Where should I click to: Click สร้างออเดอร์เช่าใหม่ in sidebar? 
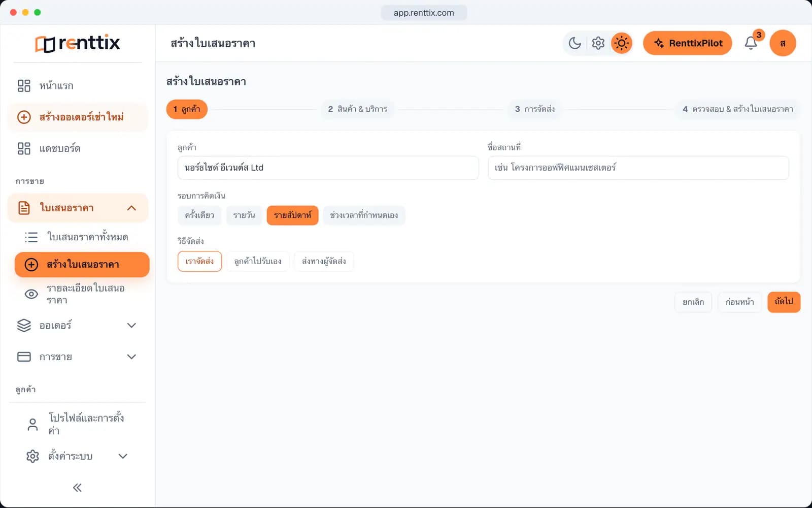pos(78,117)
